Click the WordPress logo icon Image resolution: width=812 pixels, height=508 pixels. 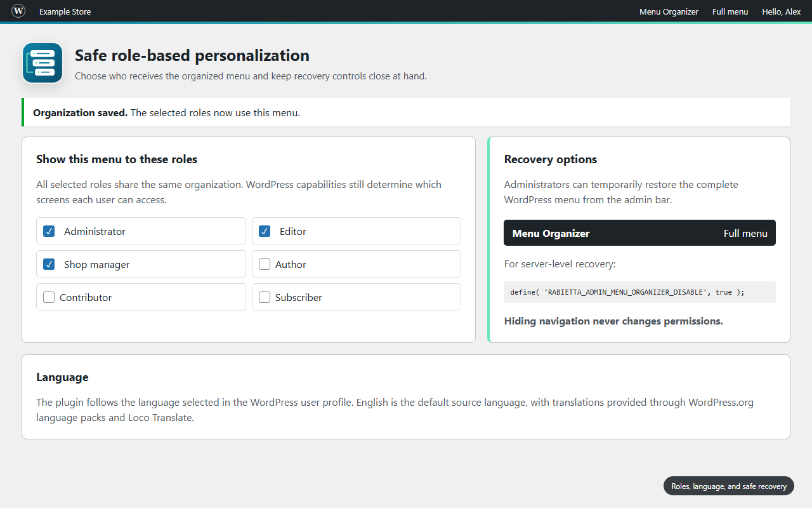18,11
